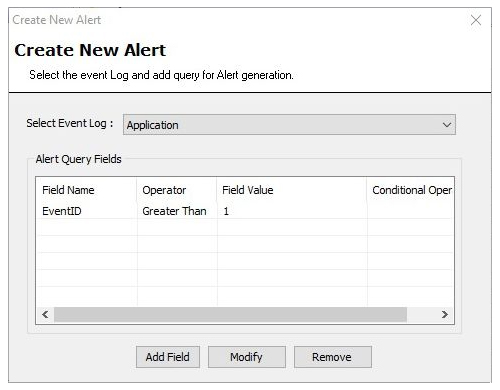This screenshot has height=390, width=500.
Task: Click the Field Value column header
Action: (292, 190)
